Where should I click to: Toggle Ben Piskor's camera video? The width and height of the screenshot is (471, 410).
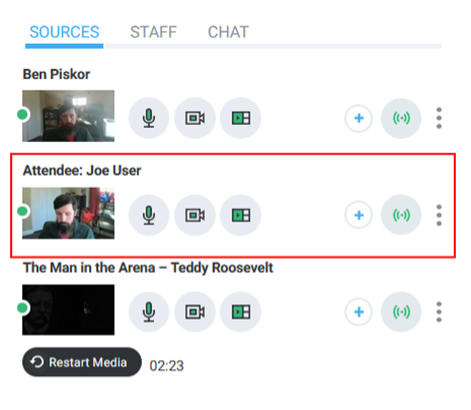pyautogui.click(x=195, y=118)
